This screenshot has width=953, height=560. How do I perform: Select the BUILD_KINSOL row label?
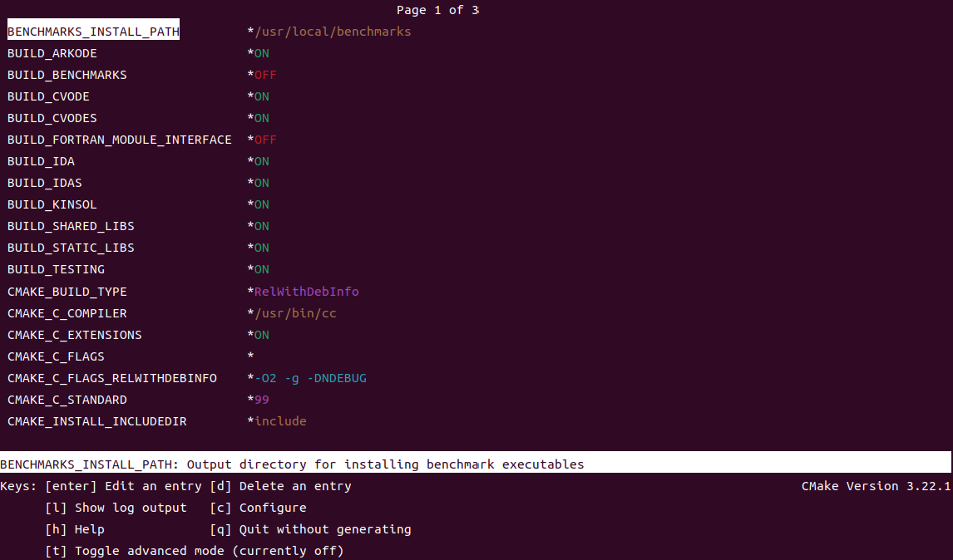pyautogui.click(x=52, y=204)
